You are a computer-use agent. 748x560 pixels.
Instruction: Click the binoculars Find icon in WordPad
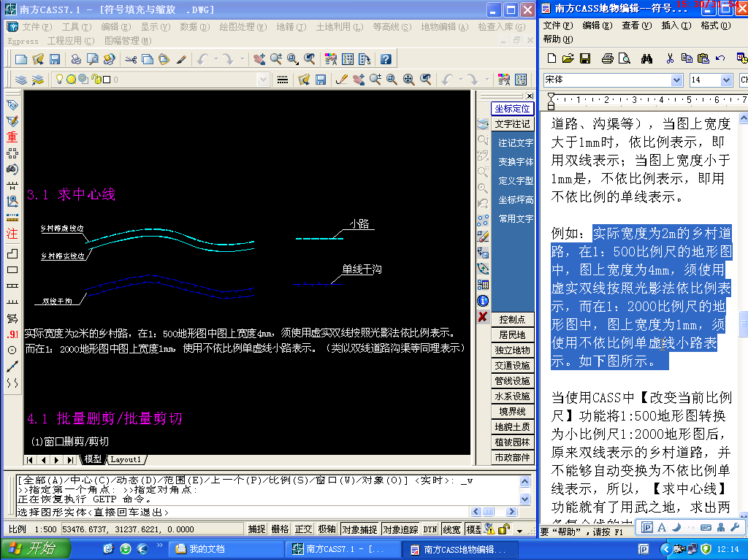(x=646, y=58)
